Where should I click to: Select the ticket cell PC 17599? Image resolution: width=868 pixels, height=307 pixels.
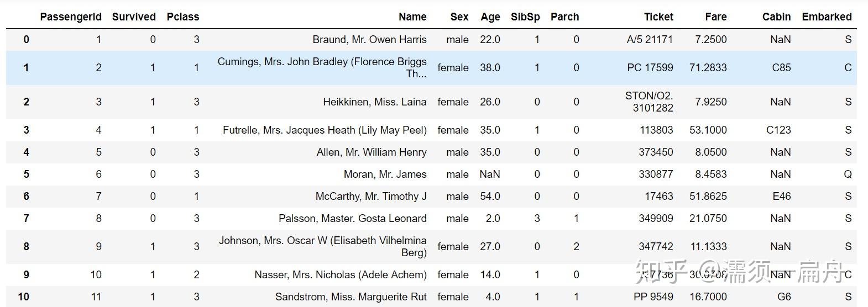650,68
